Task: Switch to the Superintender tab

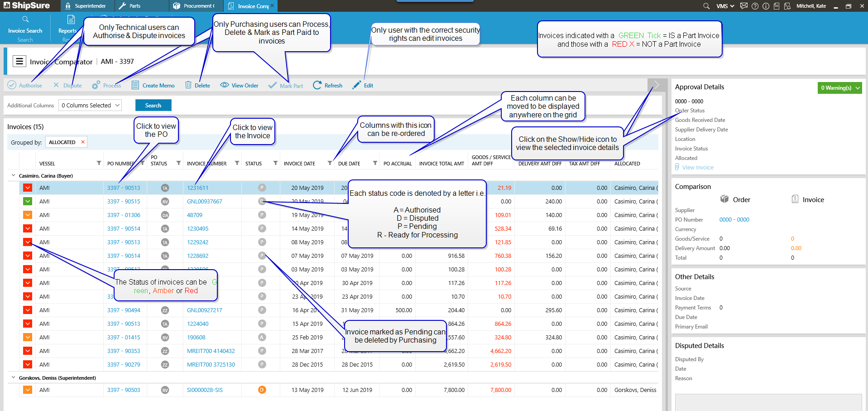Action: click(86, 6)
